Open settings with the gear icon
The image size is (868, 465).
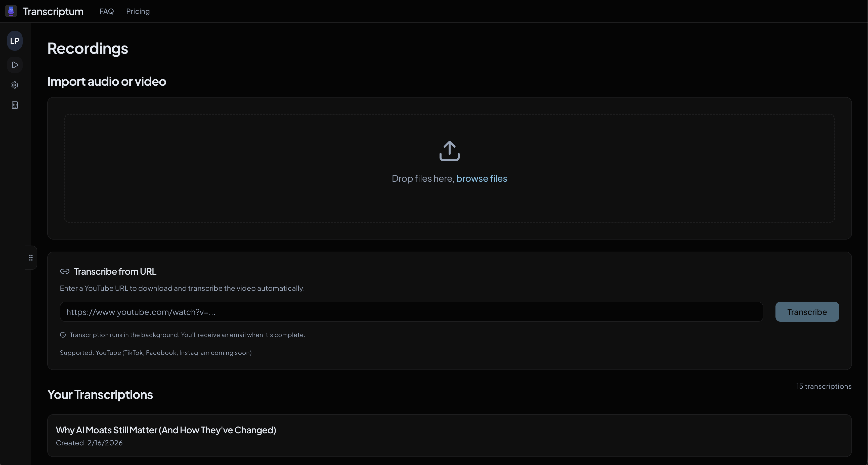15,85
